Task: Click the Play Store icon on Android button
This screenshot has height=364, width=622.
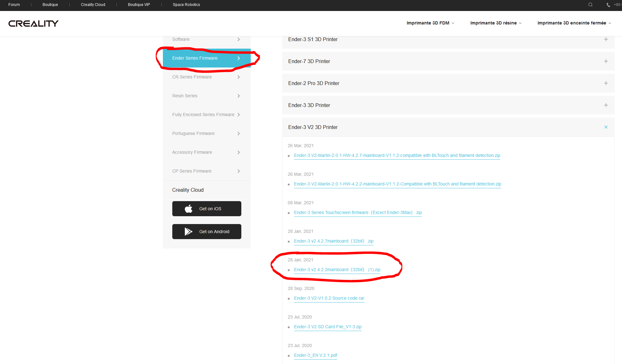Action: (x=188, y=232)
